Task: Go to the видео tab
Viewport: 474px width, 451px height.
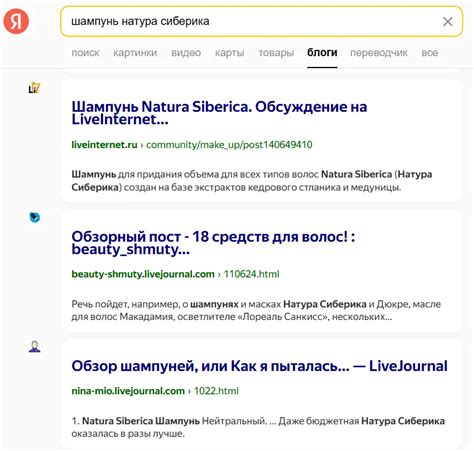Action: [x=186, y=53]
